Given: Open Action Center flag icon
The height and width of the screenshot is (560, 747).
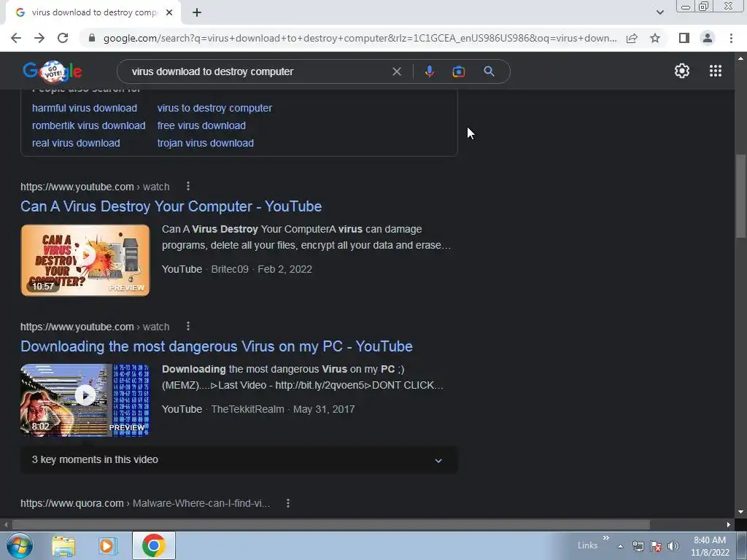Looking at the screenshot, I should (656, 546).
